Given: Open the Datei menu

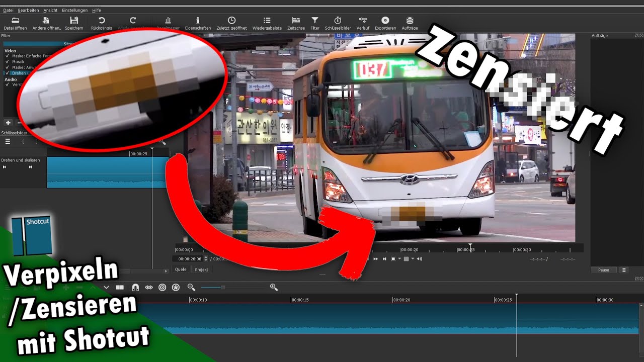Looking at the screenshot, I should [9, 10].
